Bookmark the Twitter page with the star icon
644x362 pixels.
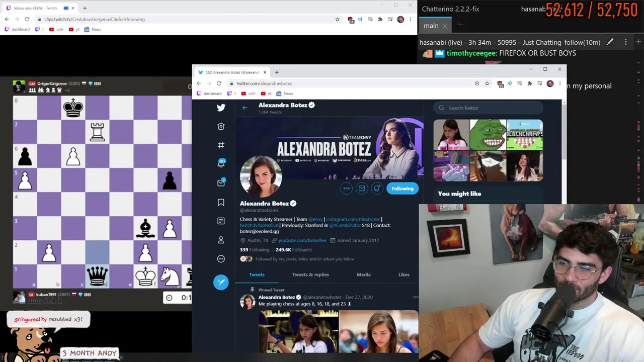487,83
